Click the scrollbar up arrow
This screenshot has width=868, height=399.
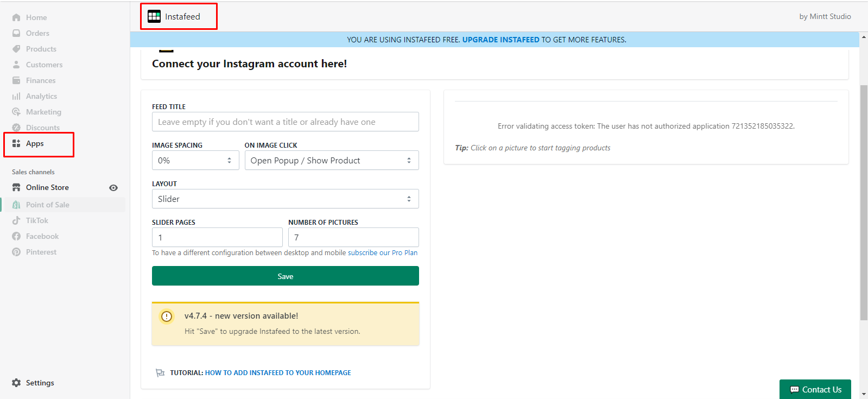864,36
